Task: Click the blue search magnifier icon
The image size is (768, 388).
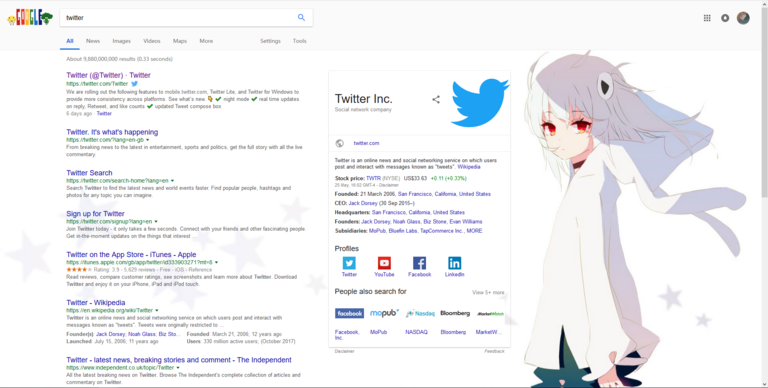Action: click(x=301, y=18)
